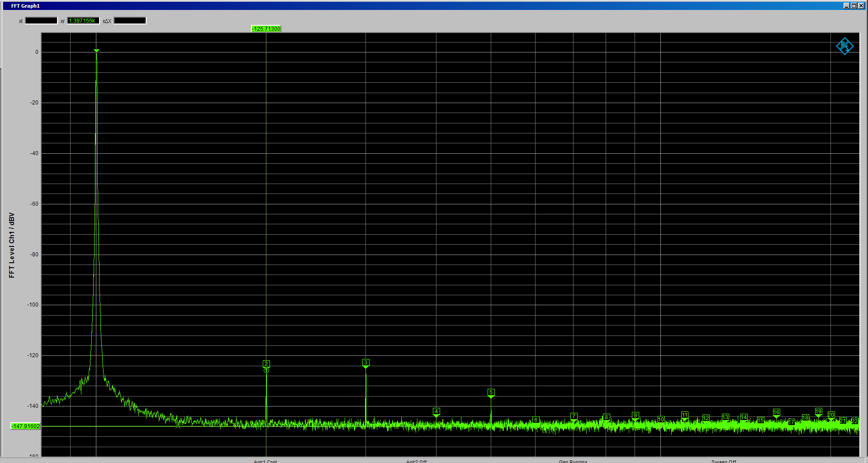Click the FFT Graph1 window title
The width and height of the screenshot is (868, 463).
tap(25, 6)
